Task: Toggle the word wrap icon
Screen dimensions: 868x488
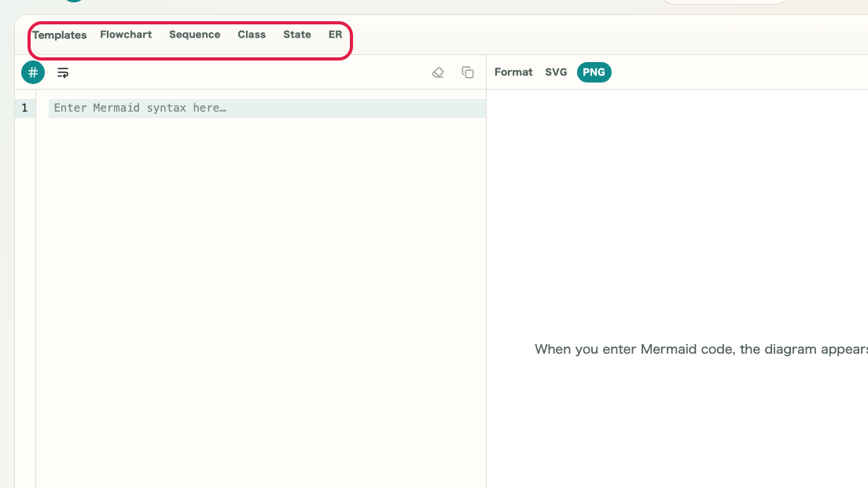Action: [63, 72]
